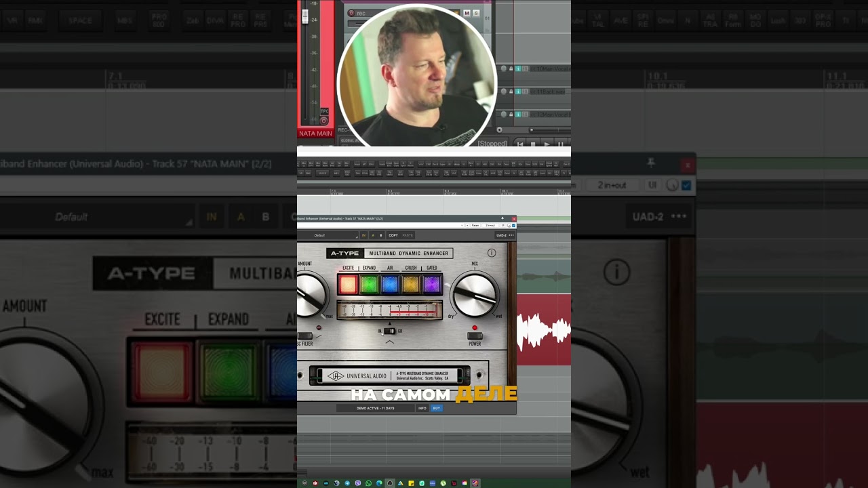Switch on the yellow CRUSH mode
The height and width of the screenshot is (488, 868).
click(x=411, y=284)
